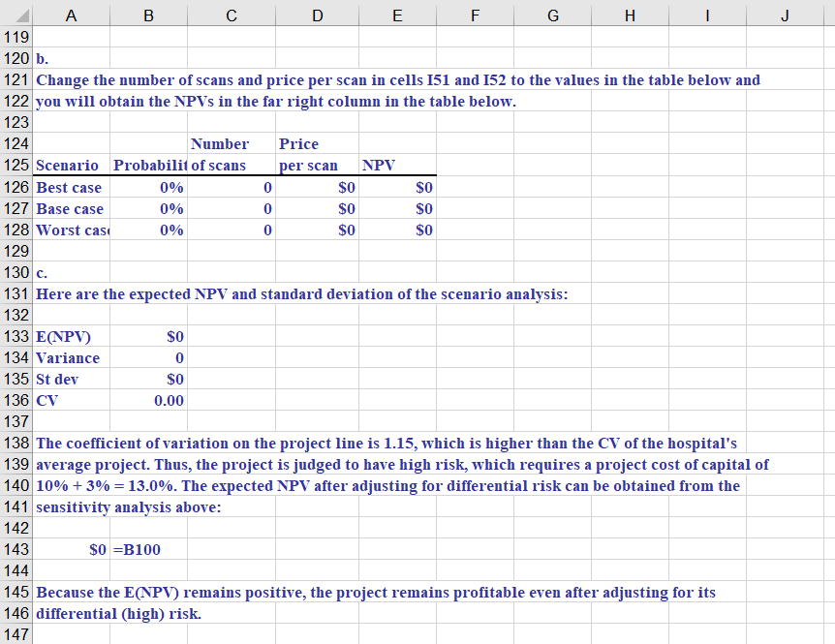Viewport: 835px width, 644px height.
Task: Click the 'Probabilit' header cell
Action: pos(148,165)
